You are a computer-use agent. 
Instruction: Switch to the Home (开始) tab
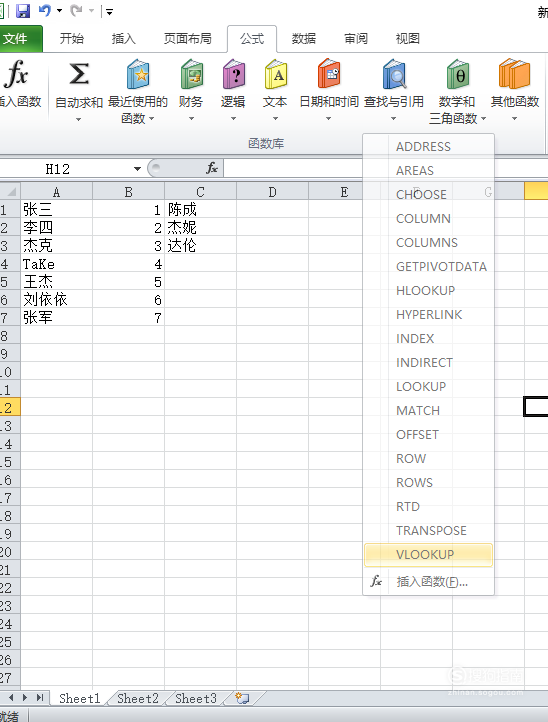[x=72, y=39]
